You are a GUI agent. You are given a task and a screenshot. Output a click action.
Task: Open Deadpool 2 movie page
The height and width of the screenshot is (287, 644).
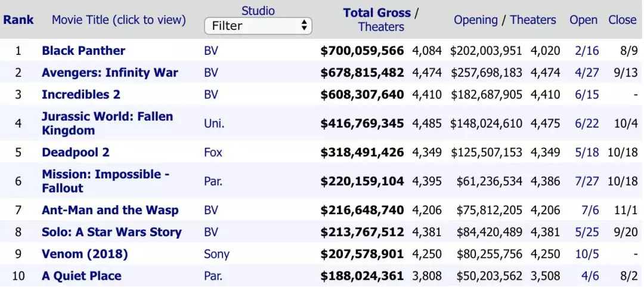point(76,152)
